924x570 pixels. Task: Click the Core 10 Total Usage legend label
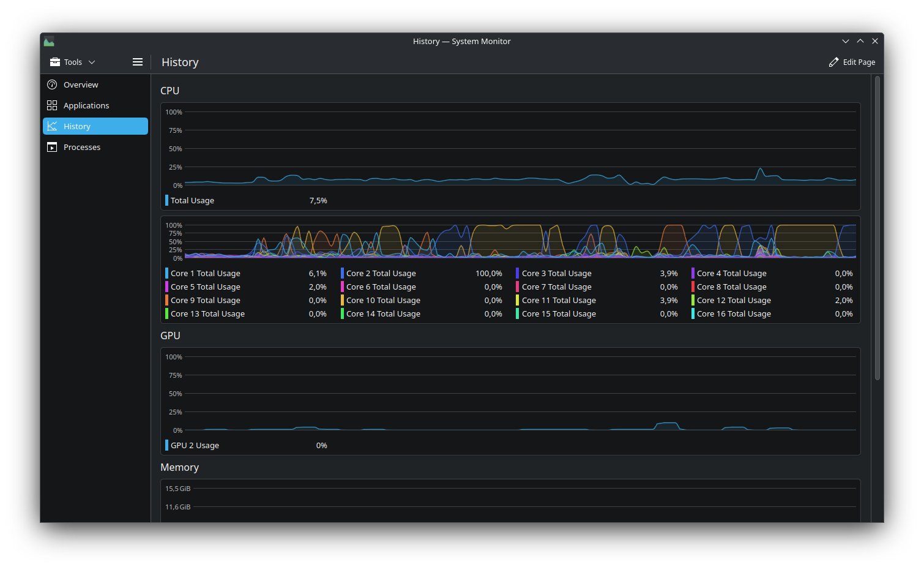384,300
